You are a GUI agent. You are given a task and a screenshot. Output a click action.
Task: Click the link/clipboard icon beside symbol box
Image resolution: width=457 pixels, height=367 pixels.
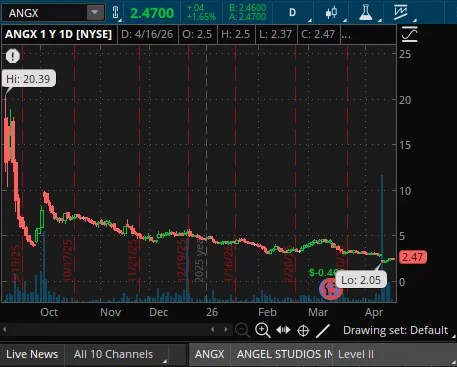click(x=115, y=13)
